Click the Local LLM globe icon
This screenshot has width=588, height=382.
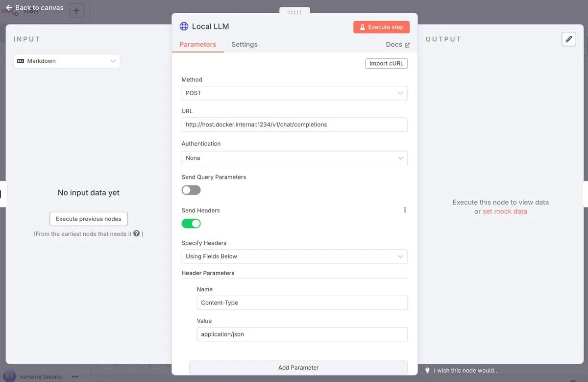pyautogui.click(x=184, y=26)
